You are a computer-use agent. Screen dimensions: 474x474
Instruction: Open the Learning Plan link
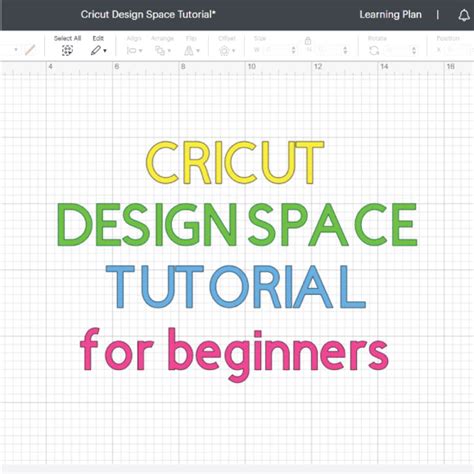[390, 15]
